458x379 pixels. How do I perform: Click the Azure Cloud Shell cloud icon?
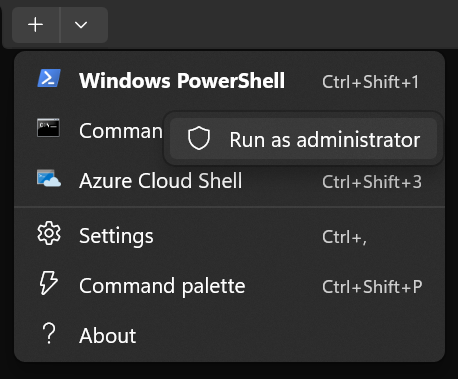49,178
